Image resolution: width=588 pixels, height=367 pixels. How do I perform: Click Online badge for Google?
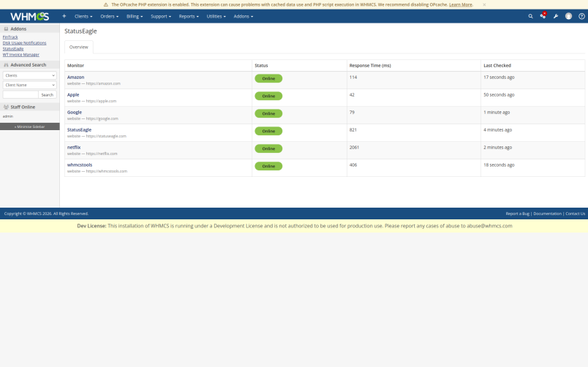[268, 113]
